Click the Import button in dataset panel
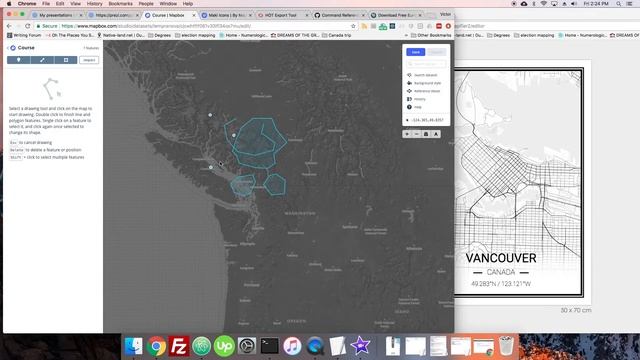The image size is (640, 360). coord(89,60)
